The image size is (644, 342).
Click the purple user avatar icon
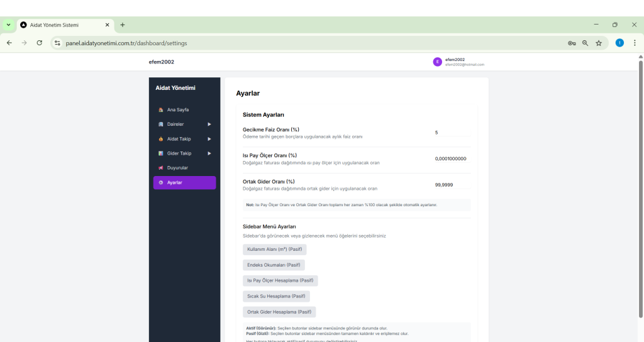(438, 62)
